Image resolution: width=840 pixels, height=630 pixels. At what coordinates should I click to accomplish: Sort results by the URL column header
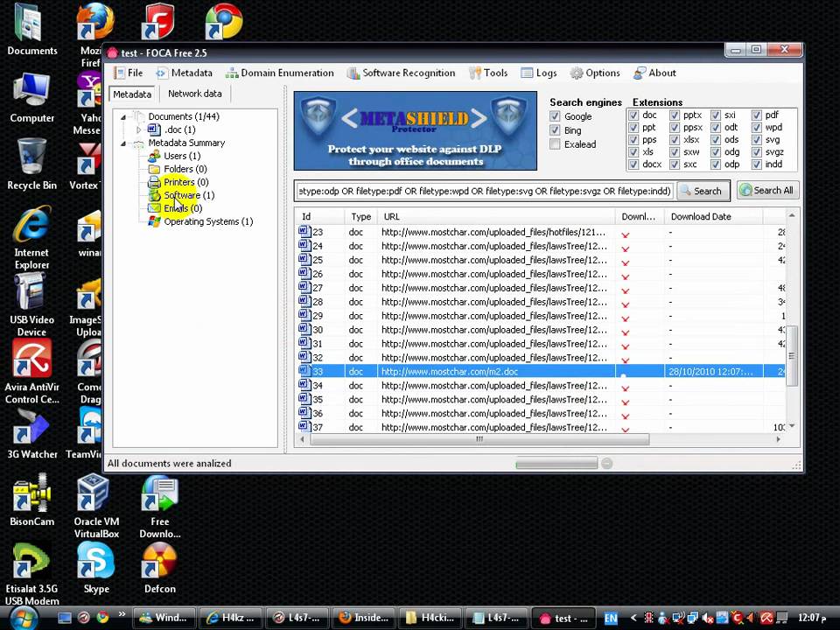496,216
